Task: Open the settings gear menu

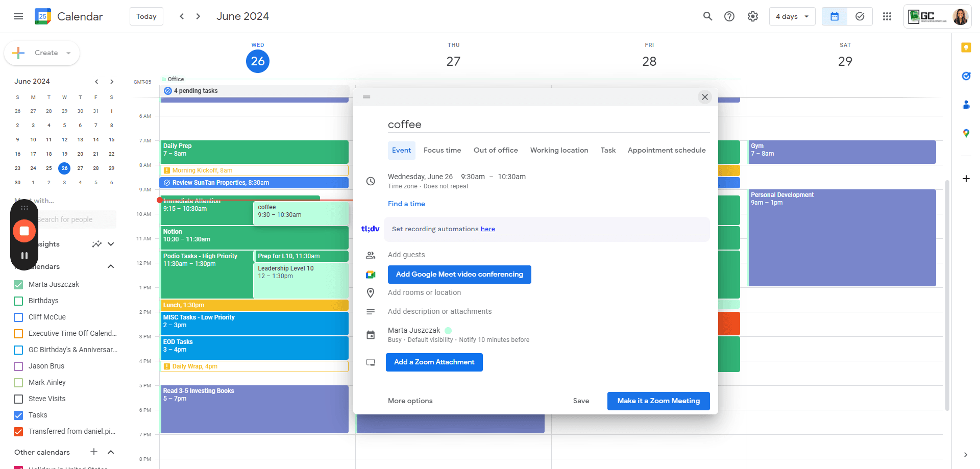Action: click(x=753, y=16)
